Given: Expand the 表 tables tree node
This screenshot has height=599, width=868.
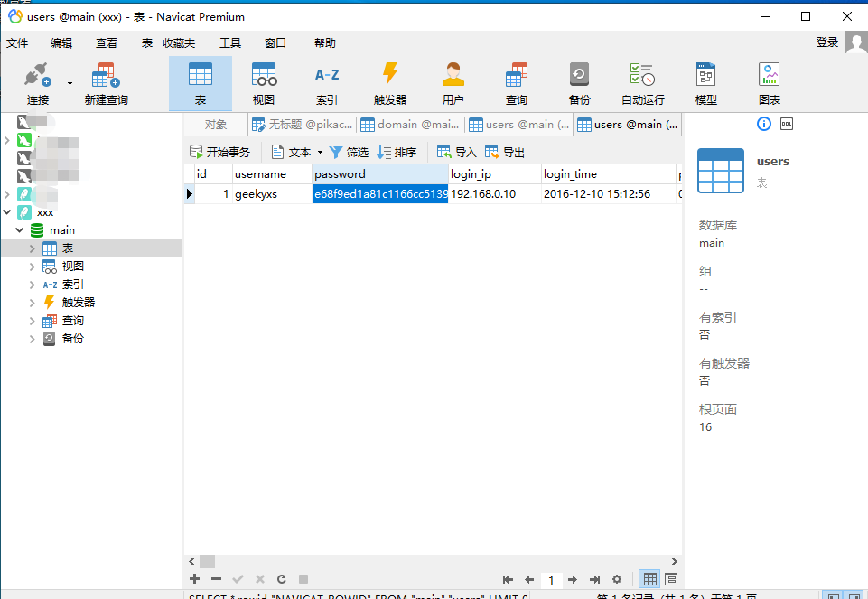Looking at the screenshot, I should pos(33,248).
